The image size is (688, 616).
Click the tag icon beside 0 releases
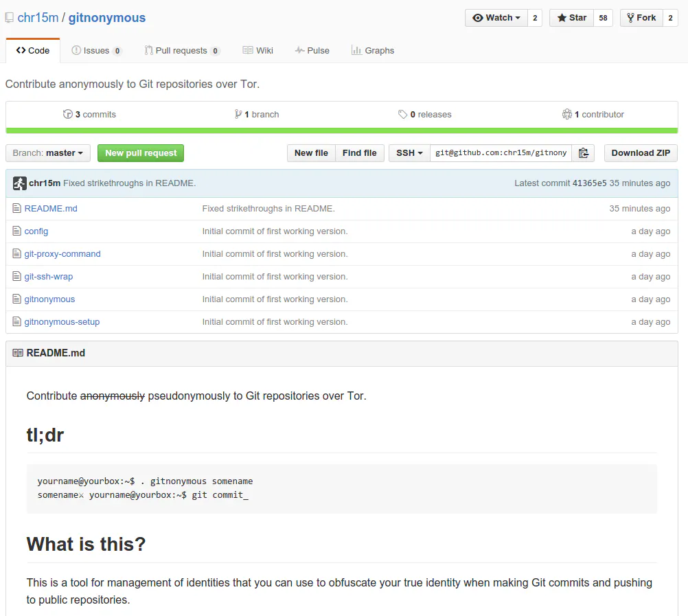[x=402, y=115]
